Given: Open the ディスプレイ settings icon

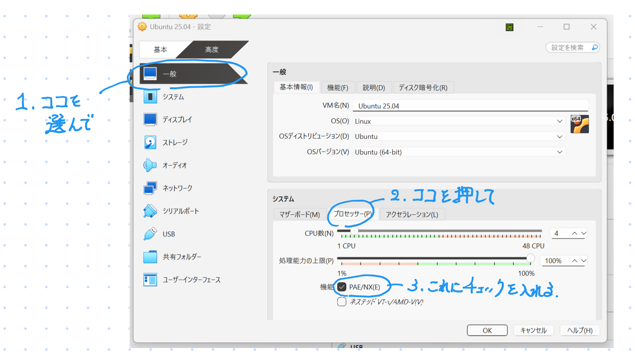Looking at the screenshot, I should pyautogui.click(x=150, y=119).
